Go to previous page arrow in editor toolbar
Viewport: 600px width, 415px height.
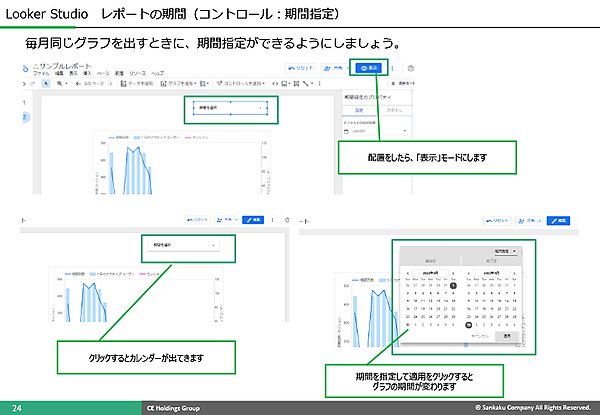(x=78, y=83)
